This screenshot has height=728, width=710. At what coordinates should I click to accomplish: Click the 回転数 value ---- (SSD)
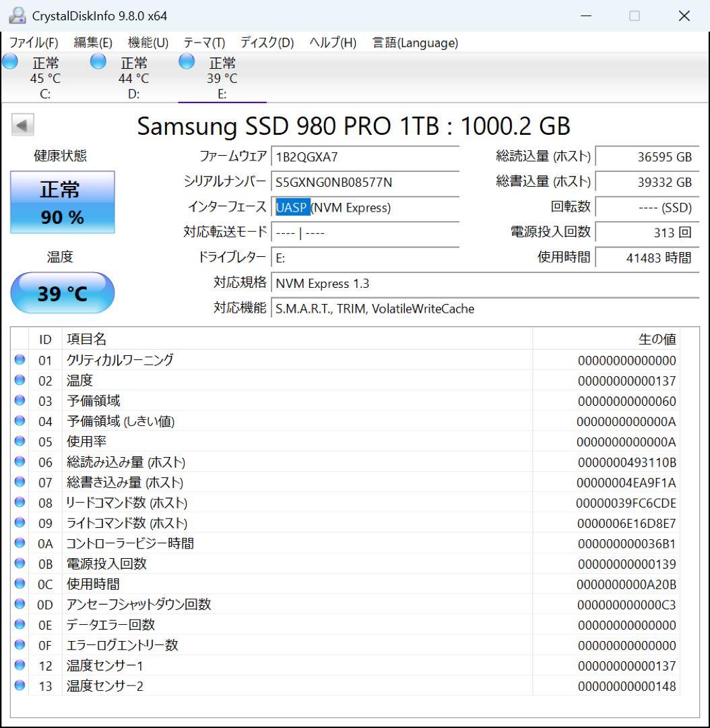point(647,207)
